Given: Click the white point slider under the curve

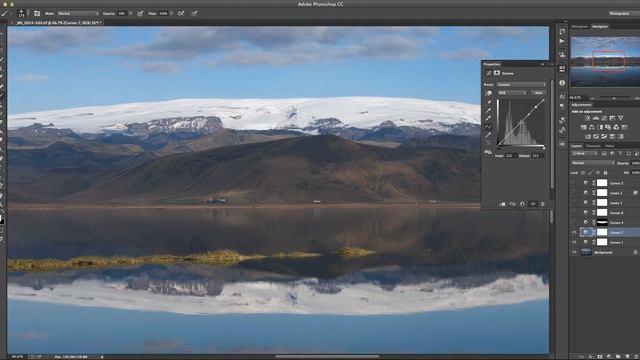Looking at the screenshot, I should pos(544,148).
